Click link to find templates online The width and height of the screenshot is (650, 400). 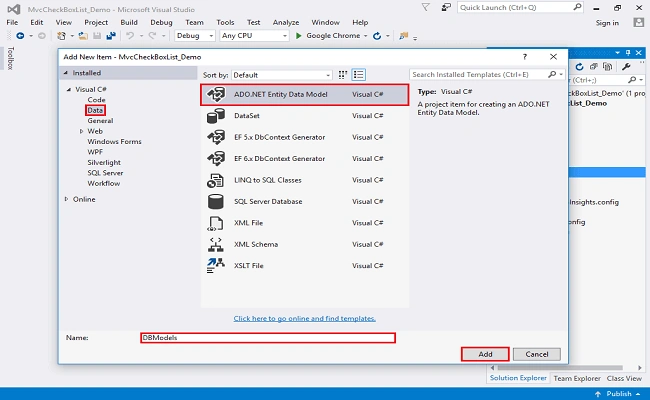pos(304,319)
